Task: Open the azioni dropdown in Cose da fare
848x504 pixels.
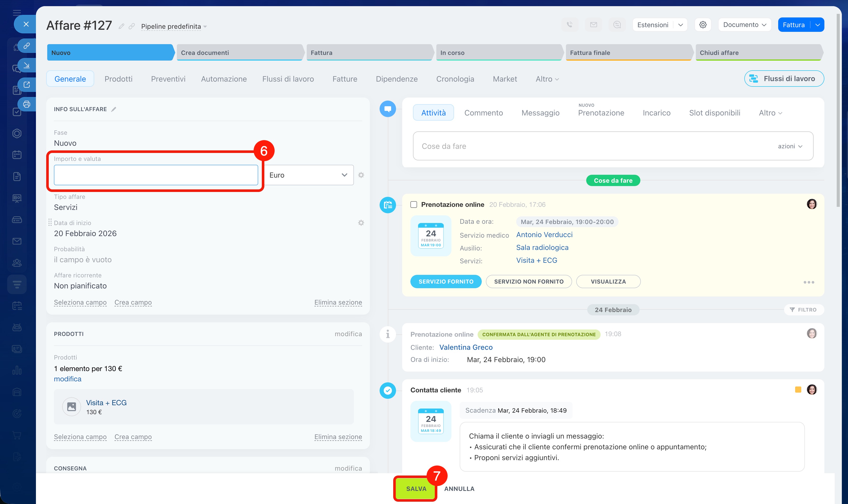Action: click(790, 146)
